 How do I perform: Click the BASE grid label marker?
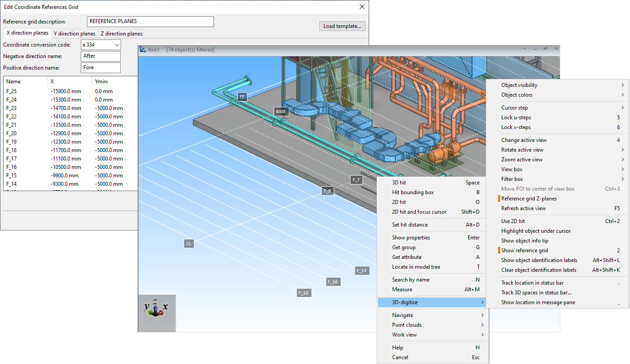tap(281, 112)
